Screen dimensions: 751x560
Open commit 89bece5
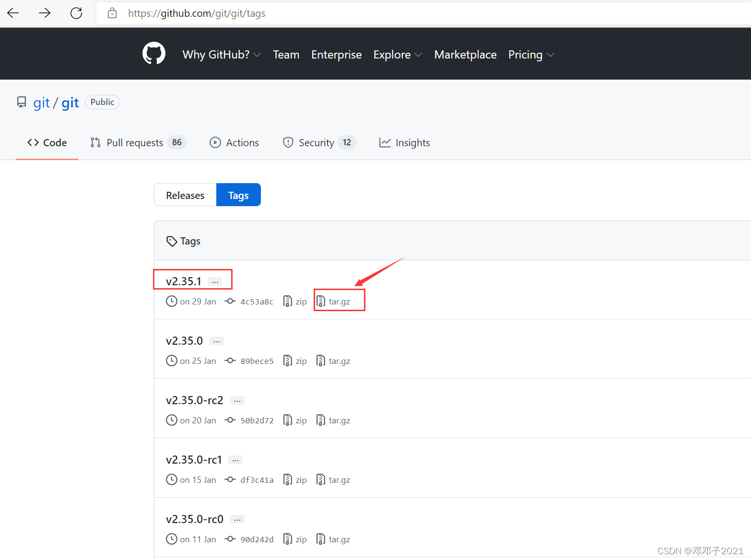click(257, 361)
